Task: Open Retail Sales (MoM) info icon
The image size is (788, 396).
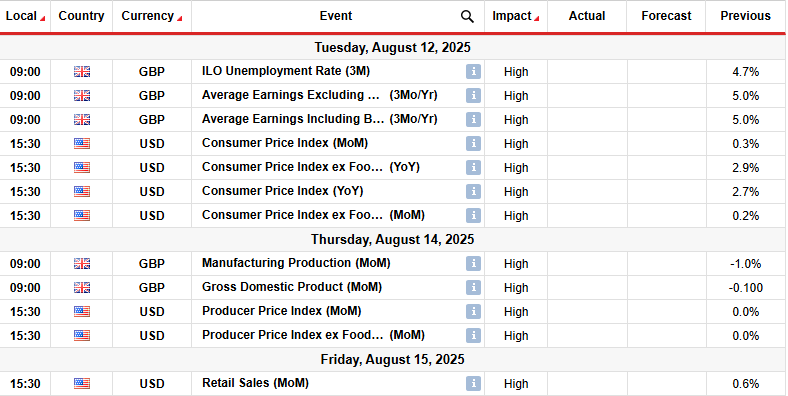Action: 473,383
